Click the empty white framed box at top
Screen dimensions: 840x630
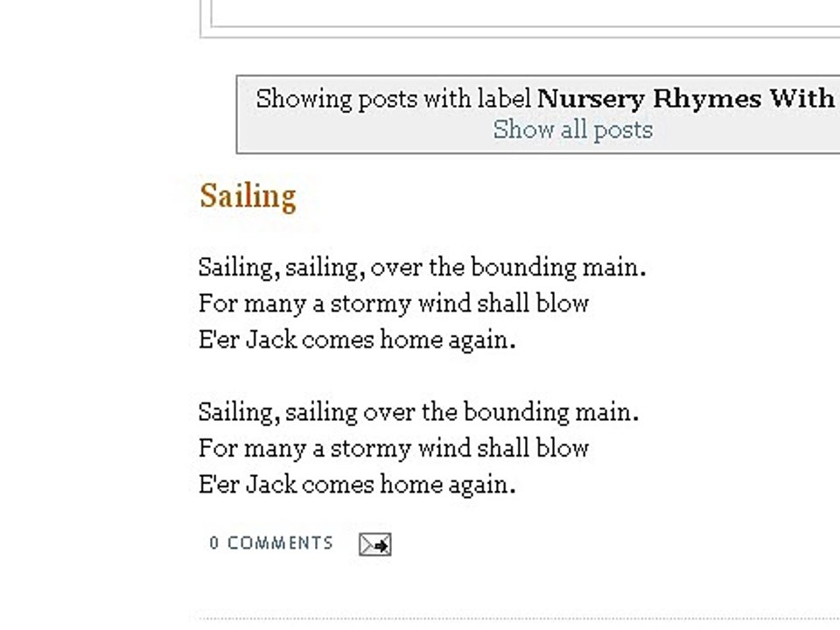[x=525, y=13]
